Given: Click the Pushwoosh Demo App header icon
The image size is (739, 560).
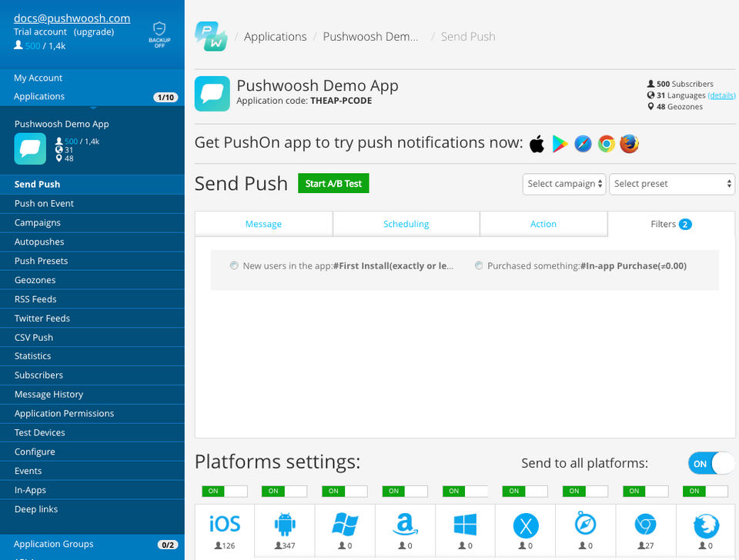Looking at the screenshot, I should pos(212,94).
